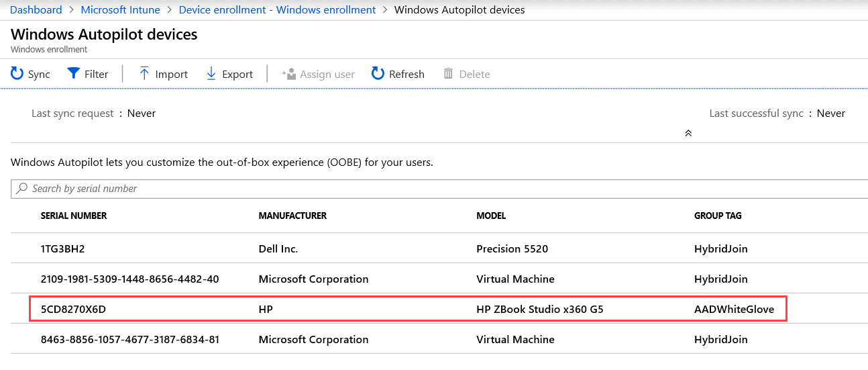The width and height of the screenshot is (868, 370).
Task: Collapse the sync info double-chevron
Action: [688, 133]
